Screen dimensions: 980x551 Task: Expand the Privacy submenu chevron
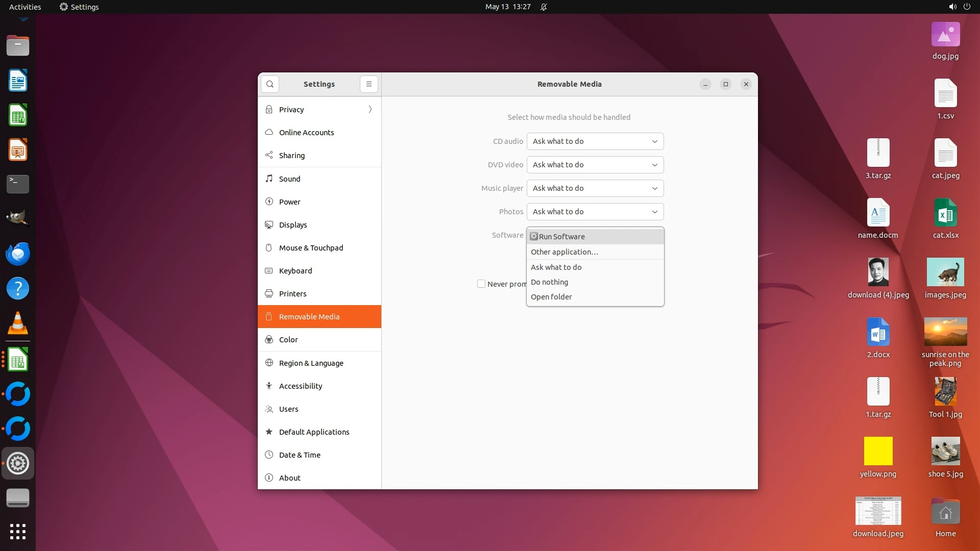(x=370, y=110)
